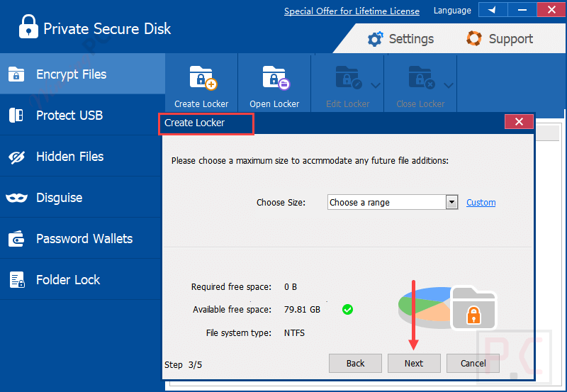Click the Open Locker folder icon
This screenshot has height=392, width=567.
coord(276,77)
